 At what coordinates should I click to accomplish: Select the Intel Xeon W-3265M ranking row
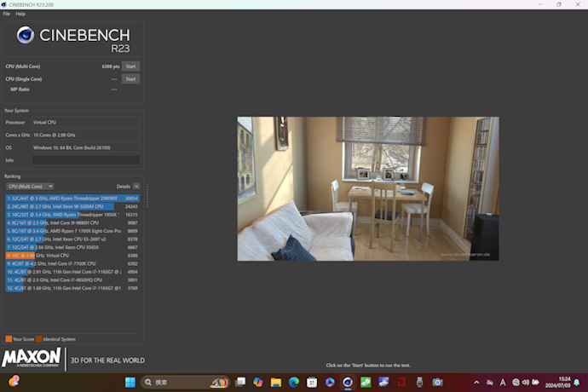click(x=72, y=207)
